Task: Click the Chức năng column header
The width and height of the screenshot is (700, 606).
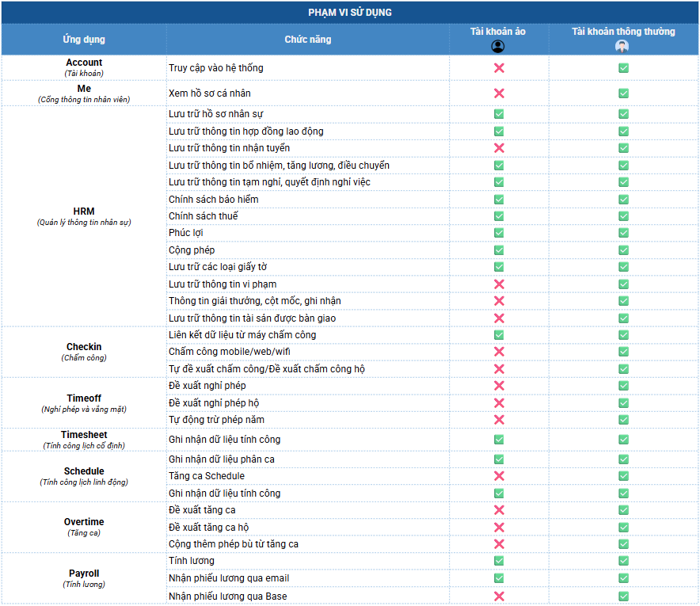Action: (x=308, y=40)
